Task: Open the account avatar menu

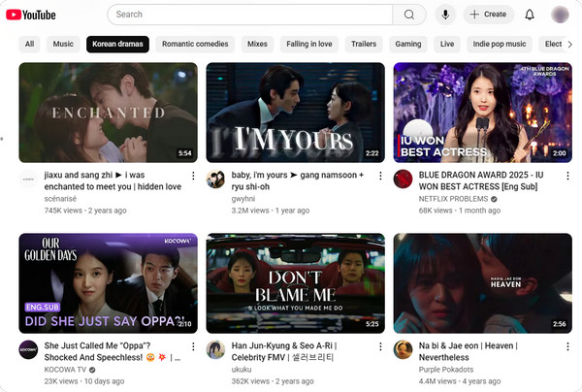Action: [560, 15]
